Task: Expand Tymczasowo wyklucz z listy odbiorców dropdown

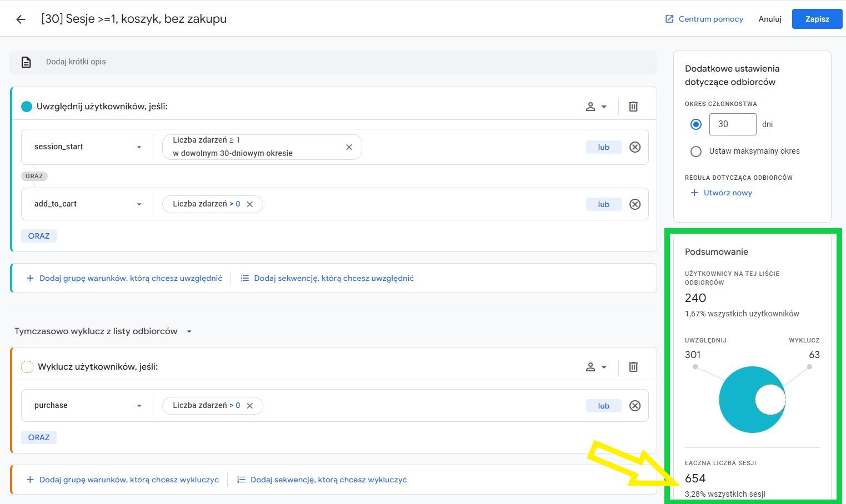Action: coord(103,331)
